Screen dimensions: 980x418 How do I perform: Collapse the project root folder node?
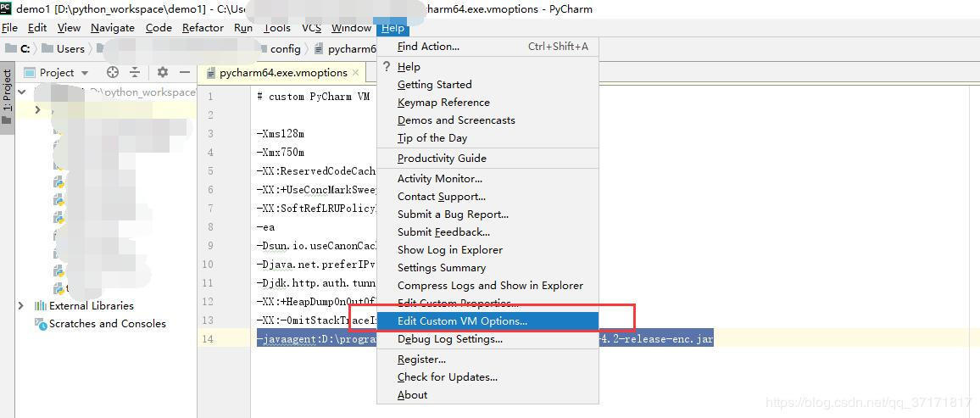[x=22, y=92]
